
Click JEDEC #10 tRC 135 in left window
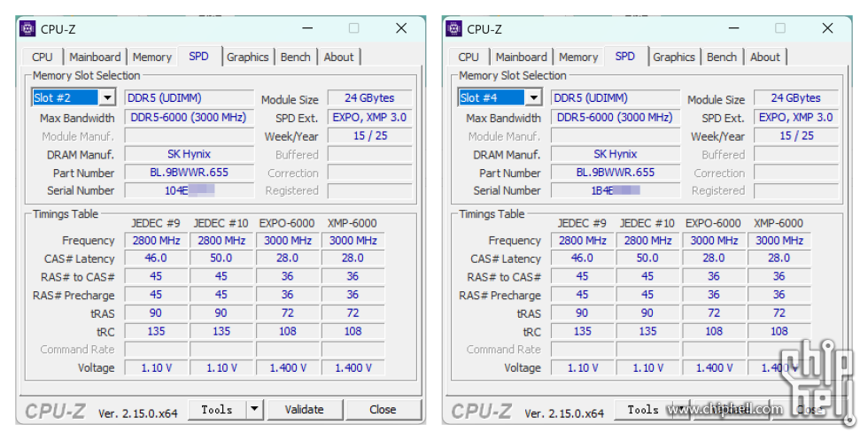coord(221,331)
